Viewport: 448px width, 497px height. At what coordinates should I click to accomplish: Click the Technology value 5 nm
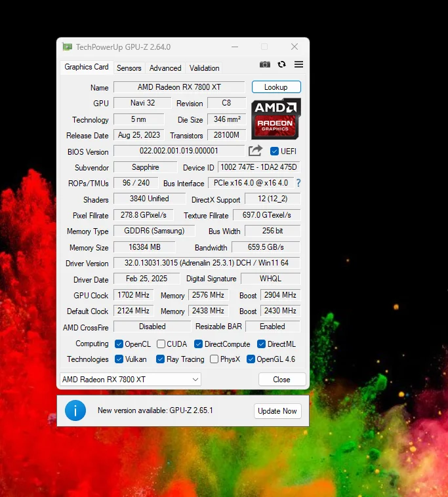click(x=138, y=119)
